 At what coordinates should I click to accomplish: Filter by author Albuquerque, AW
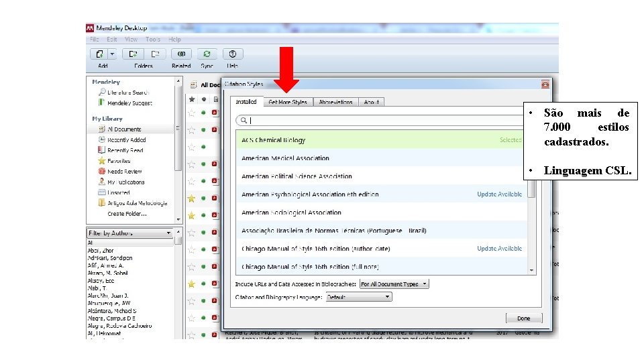pos(109,303)
